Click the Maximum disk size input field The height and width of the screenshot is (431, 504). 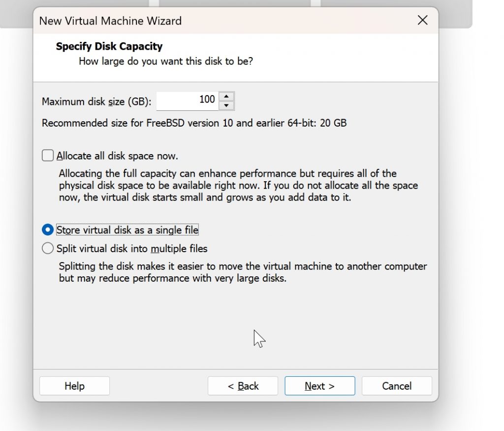tap(188, 101)
